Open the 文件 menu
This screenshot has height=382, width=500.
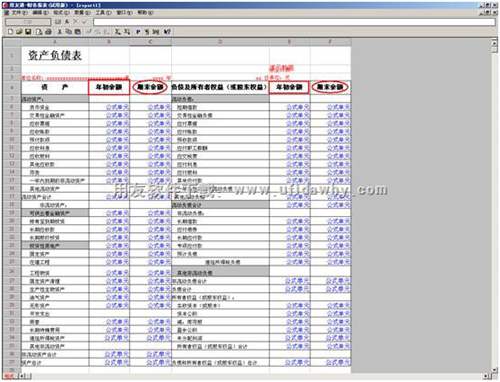coord(19,13)
